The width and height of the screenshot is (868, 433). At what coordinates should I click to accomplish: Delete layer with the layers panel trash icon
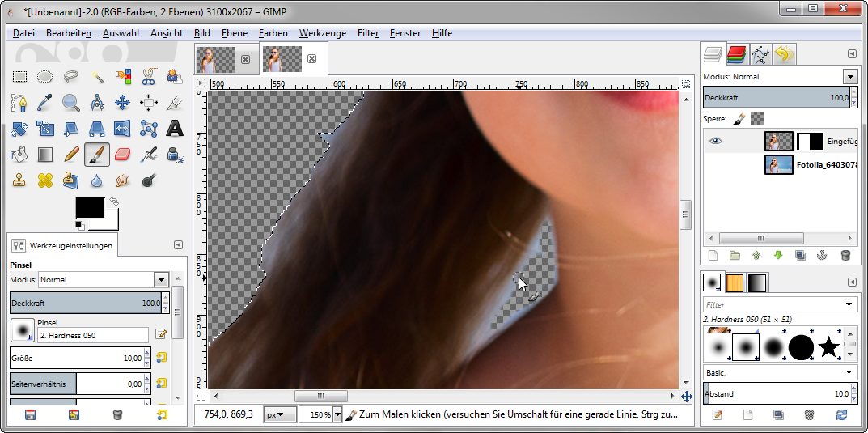click(845, 255)
